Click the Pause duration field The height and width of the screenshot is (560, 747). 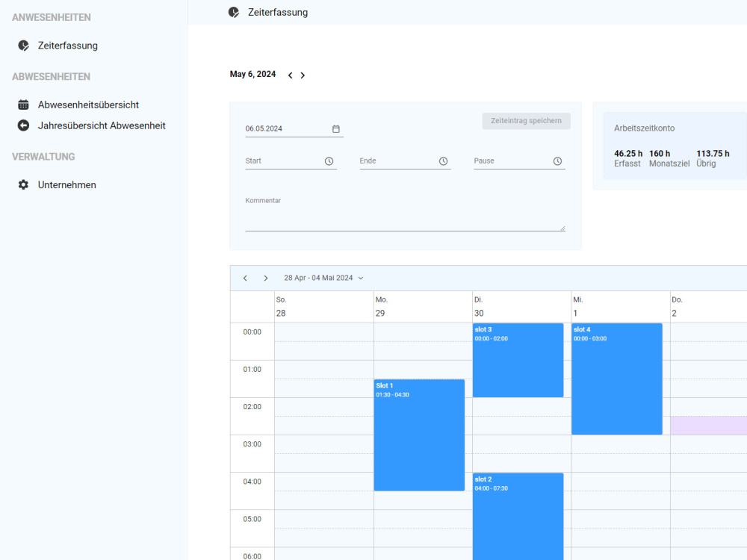coord(519,161)
